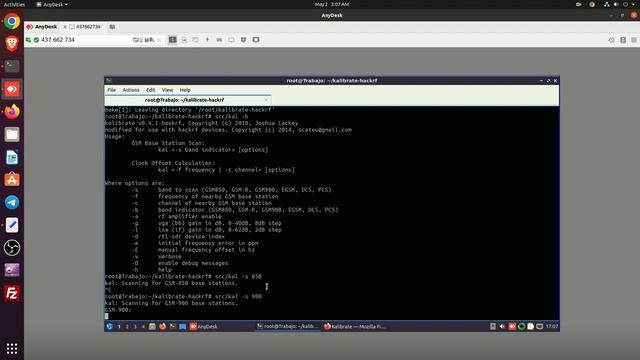Open Telegram from the dock

(x=12, y=202)
